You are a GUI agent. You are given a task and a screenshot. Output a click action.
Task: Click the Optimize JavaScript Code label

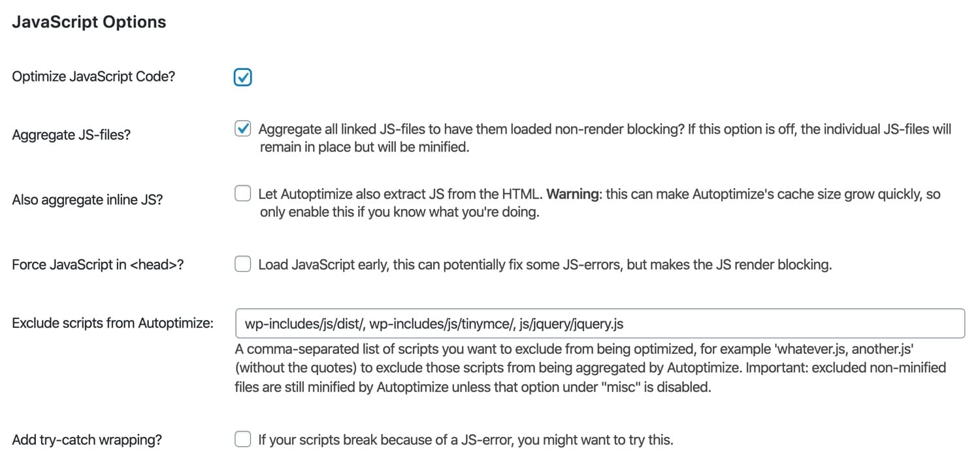point(93,76)
